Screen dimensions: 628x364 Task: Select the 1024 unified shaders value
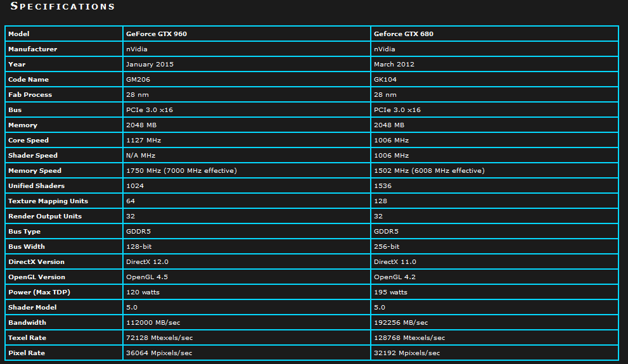coord(135,186)
